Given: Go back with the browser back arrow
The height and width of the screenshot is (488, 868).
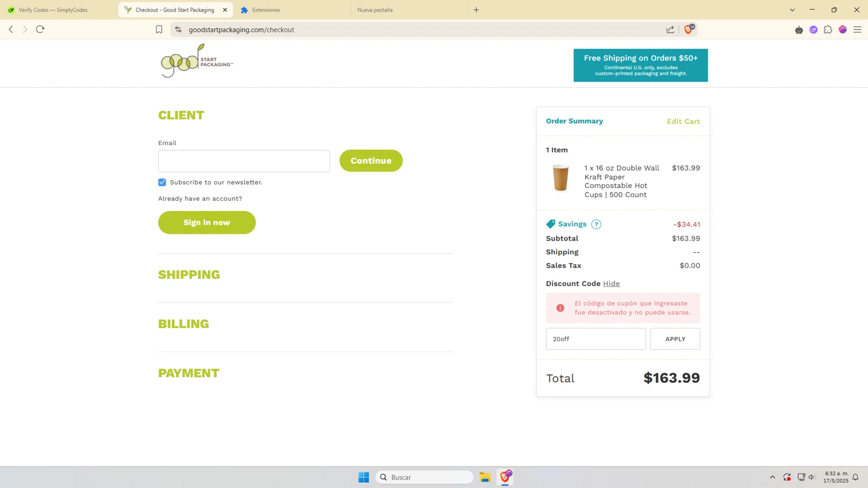Looking at the screenshot, I should point(10,29).
